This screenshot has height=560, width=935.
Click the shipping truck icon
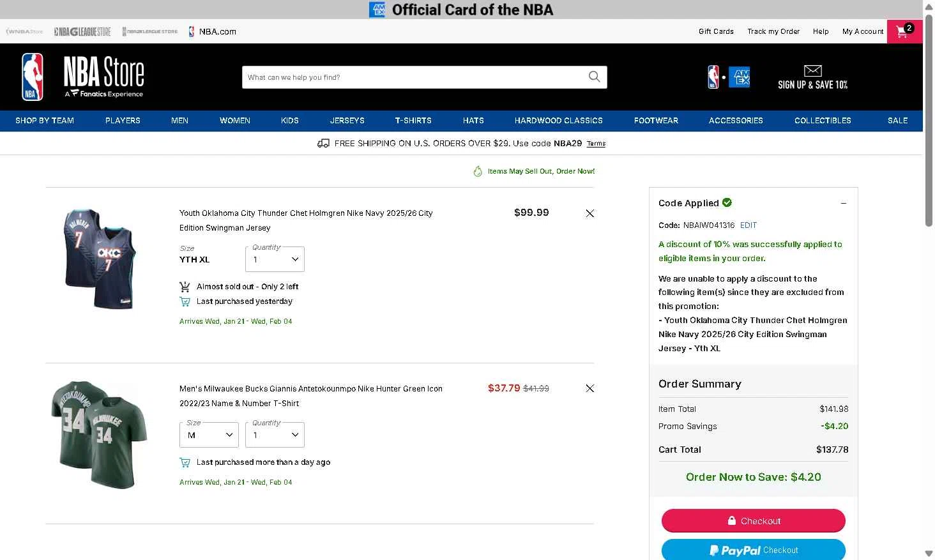(323, 143)
